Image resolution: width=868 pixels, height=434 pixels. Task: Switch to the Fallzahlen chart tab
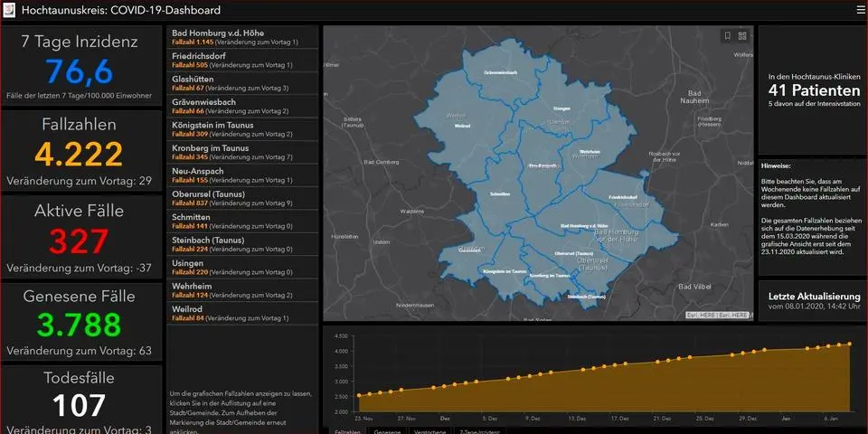point(346,431)
